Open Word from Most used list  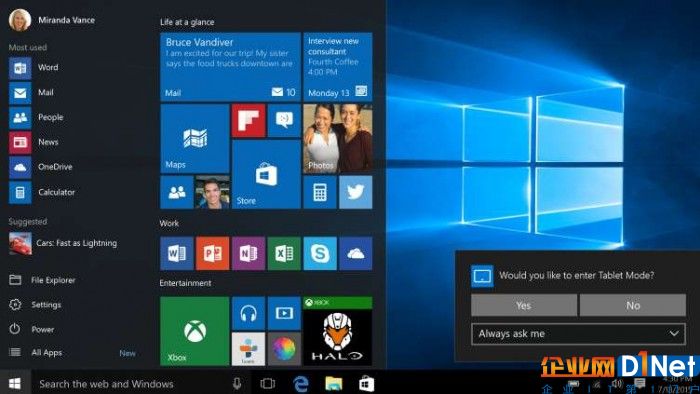coord(34,68)
